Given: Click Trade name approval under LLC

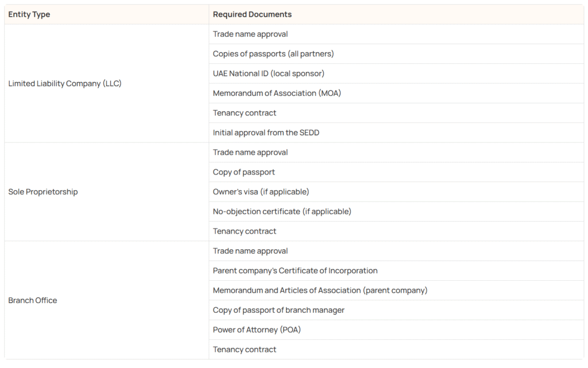Looking at the screenshot, I should pos(396,34).
